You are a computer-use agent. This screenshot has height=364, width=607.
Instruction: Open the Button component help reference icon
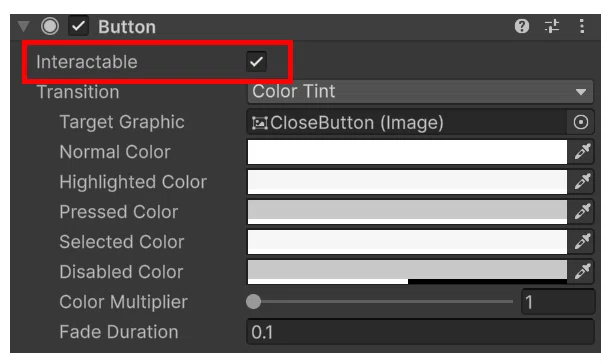coord(521,26)
